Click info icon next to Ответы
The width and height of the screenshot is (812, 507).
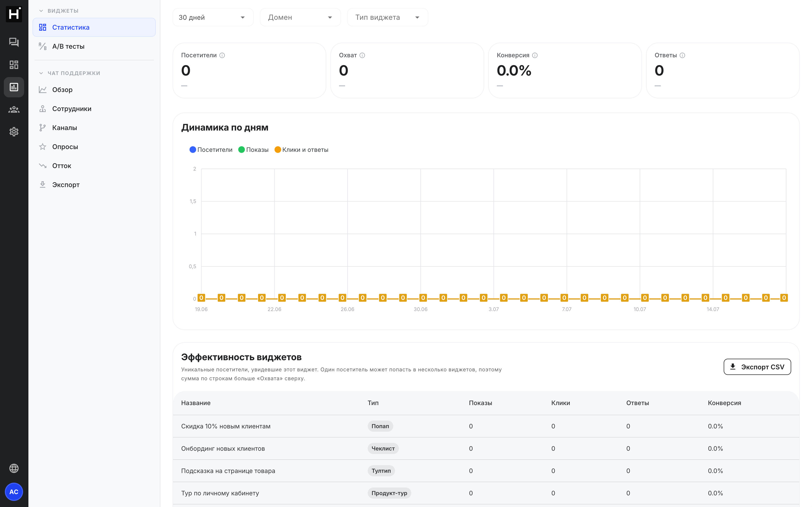pyautogui.click(x=682, y=55)
